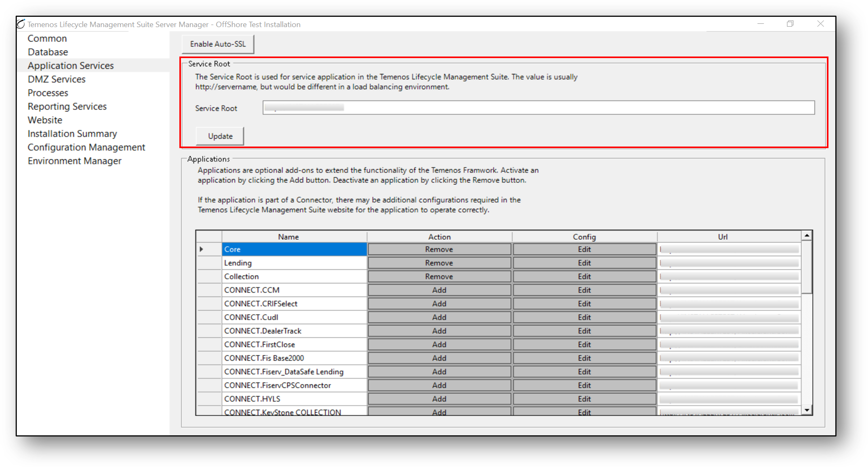Select the Website section
This screenshot has width=868, height=468.
click(x=45, y=120)
